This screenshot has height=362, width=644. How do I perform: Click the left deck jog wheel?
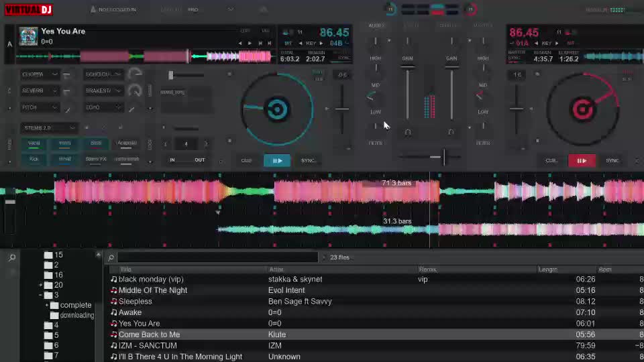(277, 109)
